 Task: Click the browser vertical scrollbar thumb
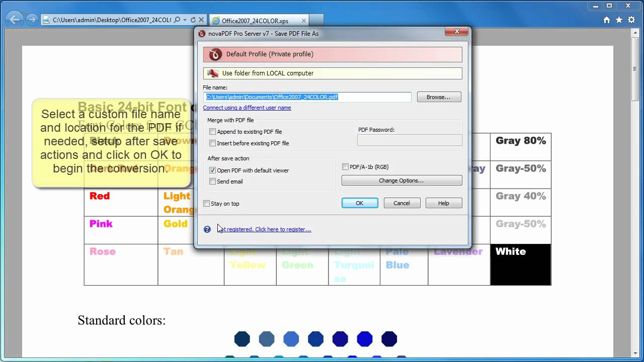click(x=635, y=69)
